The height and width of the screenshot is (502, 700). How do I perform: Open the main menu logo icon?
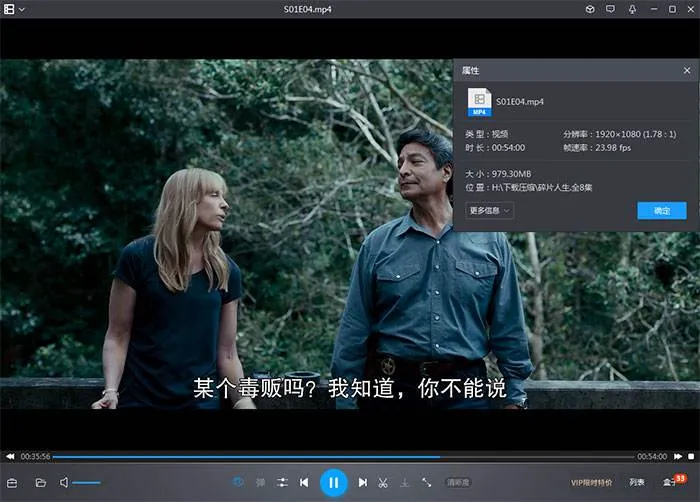pos(9,9)
